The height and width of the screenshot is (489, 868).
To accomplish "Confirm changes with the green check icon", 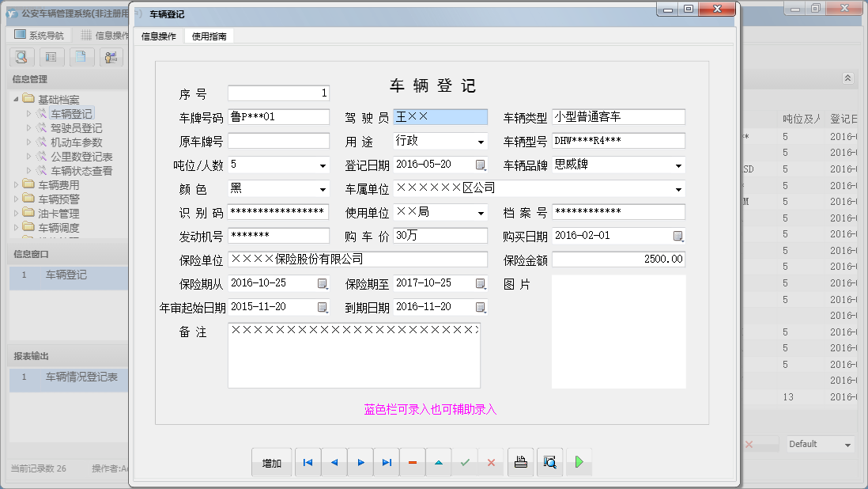I will pyautogui.click(x=465, y=461).
